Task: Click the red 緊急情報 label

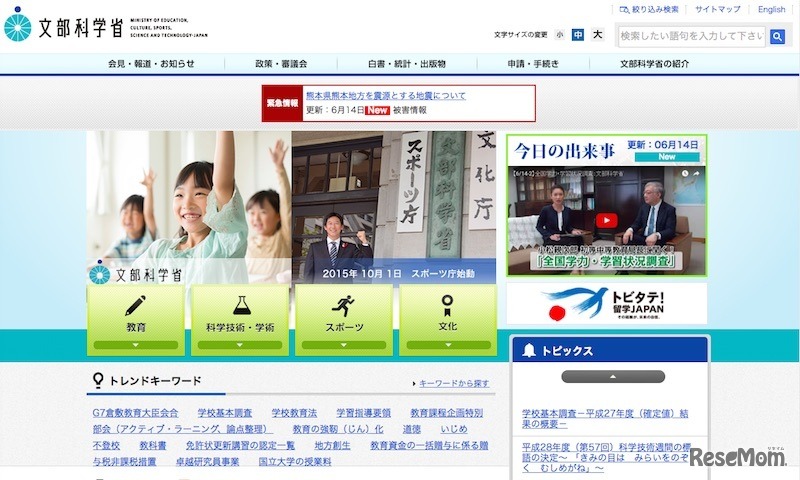Action: point(282,103)
